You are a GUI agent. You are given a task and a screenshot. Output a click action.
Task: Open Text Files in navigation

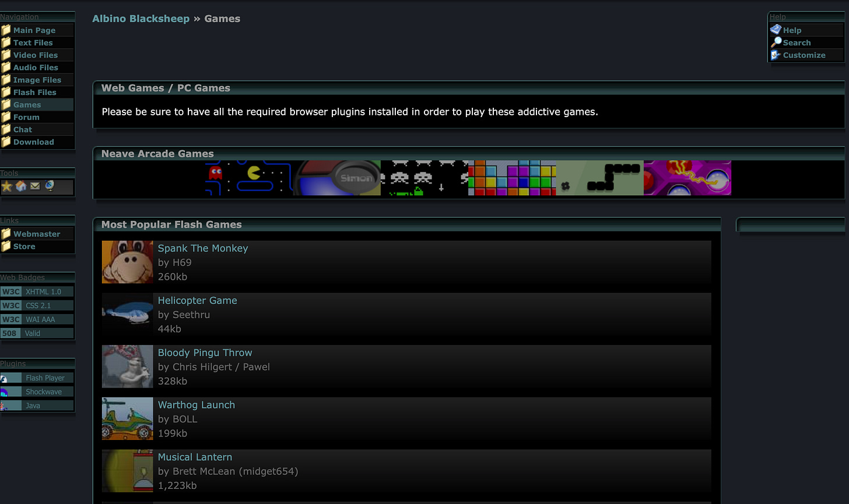coord(37,43)
